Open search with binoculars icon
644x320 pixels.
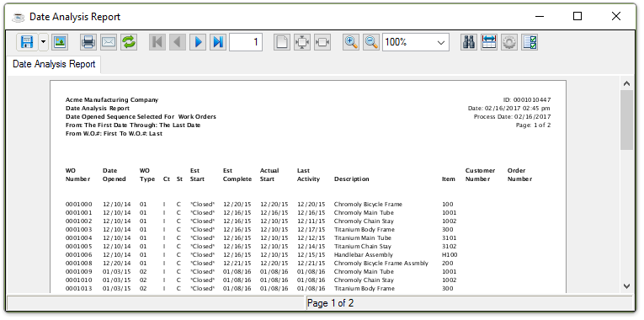pos(469,42)
